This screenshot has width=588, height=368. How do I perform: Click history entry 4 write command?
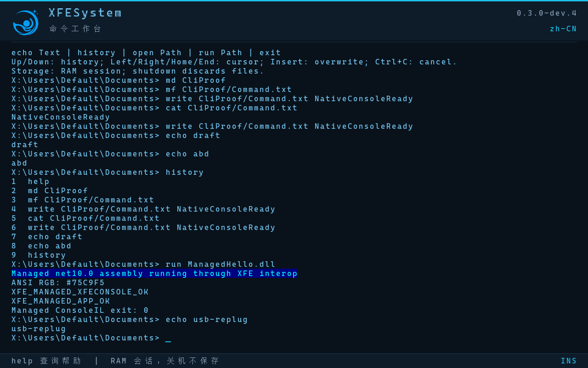(143, 209)
